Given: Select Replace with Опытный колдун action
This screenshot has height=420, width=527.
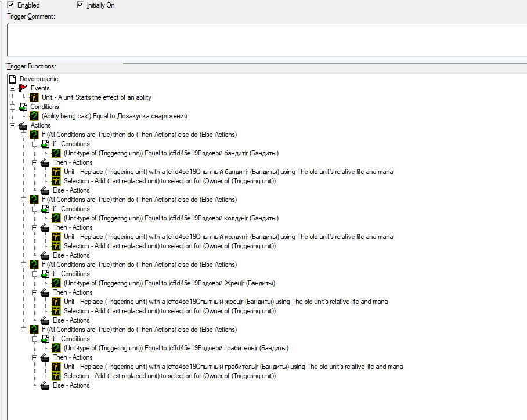Looking at the screenshot, I should coord(229,237).
